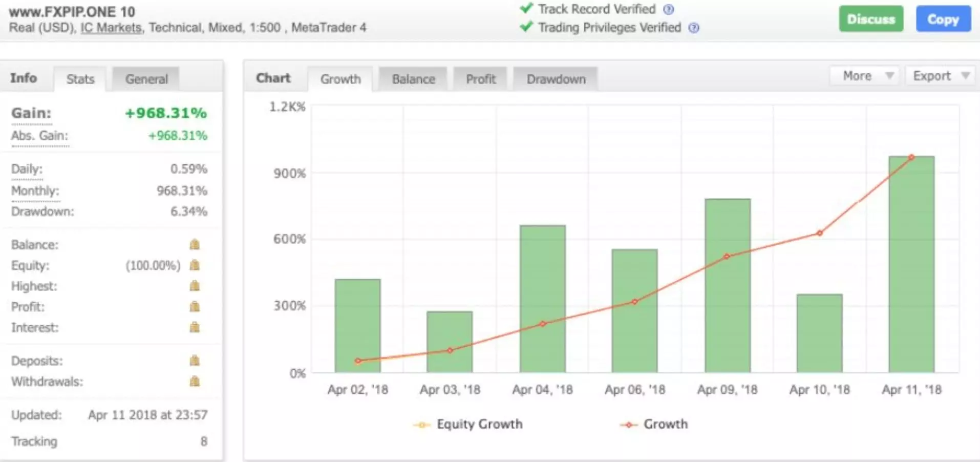Open the Export dropdown
This screenshot has width=980, height=462.
click(x=939, y=76)
